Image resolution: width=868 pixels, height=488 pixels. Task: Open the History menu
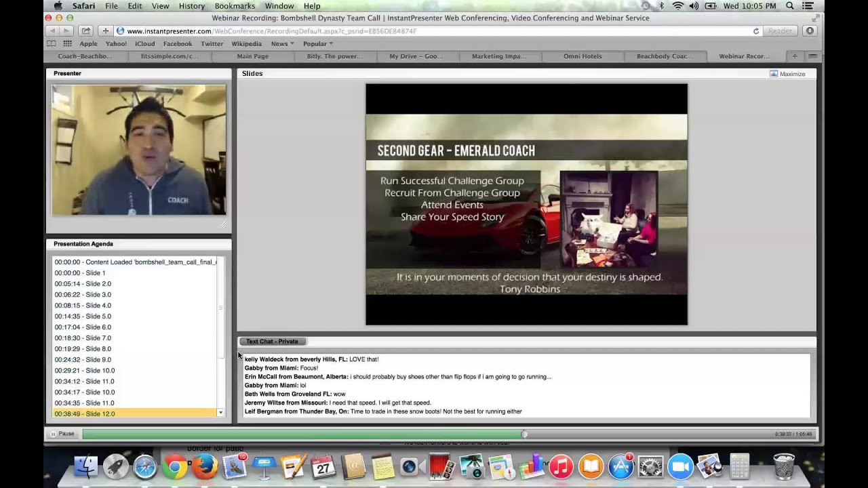point(192,6)
